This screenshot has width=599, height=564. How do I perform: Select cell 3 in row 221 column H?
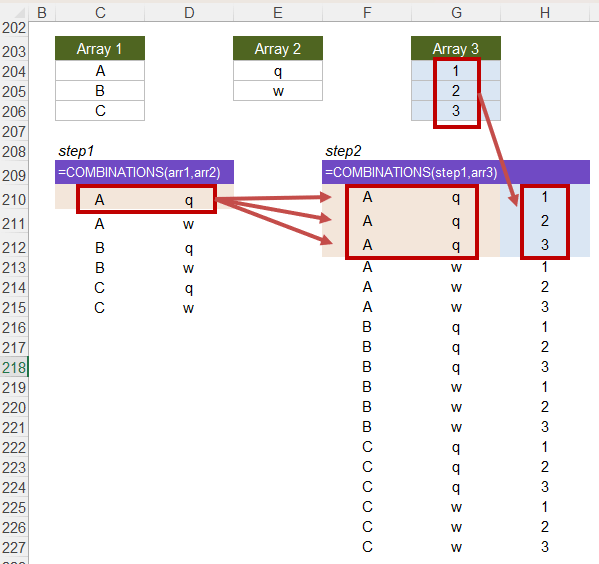point(545,427)
